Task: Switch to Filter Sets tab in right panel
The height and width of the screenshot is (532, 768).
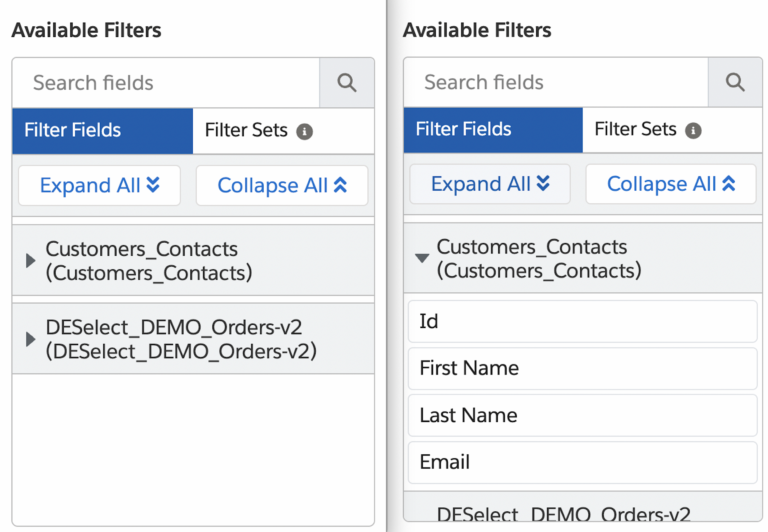Action: point(635,130)
